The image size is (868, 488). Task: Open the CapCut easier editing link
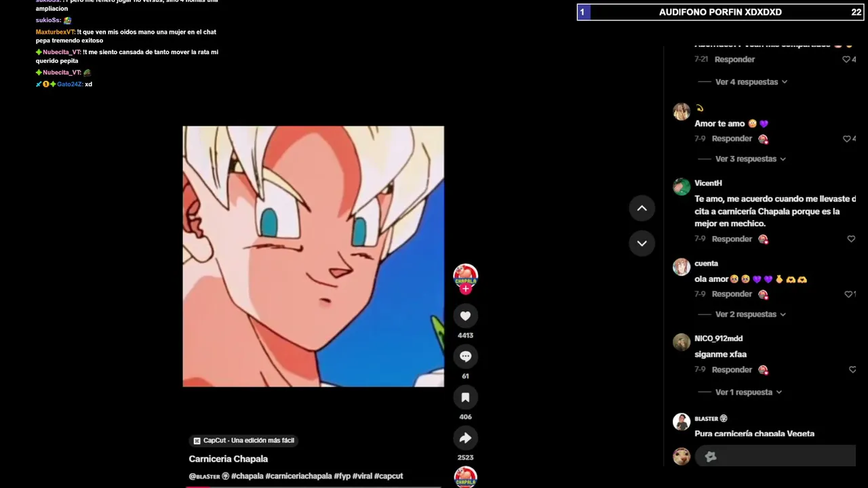244,441
